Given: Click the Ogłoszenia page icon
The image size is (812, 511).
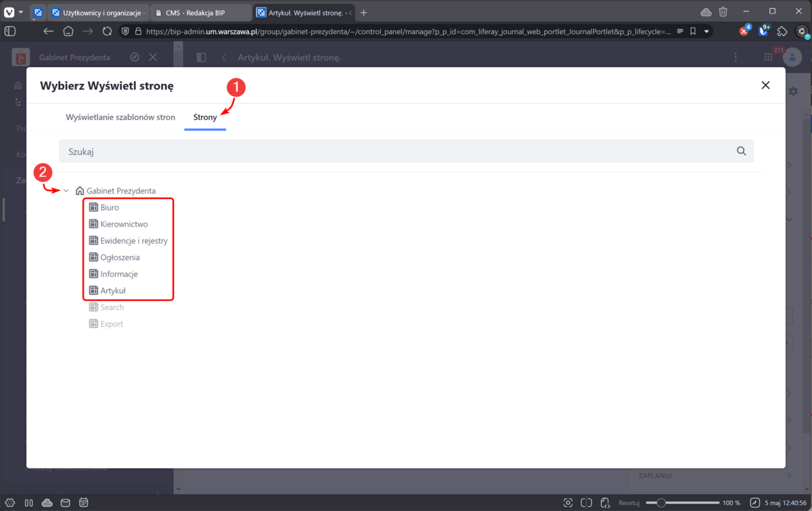Looking at the screenshot, I should click(94, 258).
